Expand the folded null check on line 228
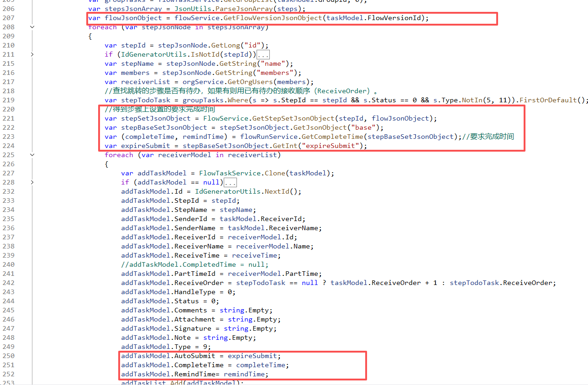This screenshot has height=385, width=588. (32, 182)
